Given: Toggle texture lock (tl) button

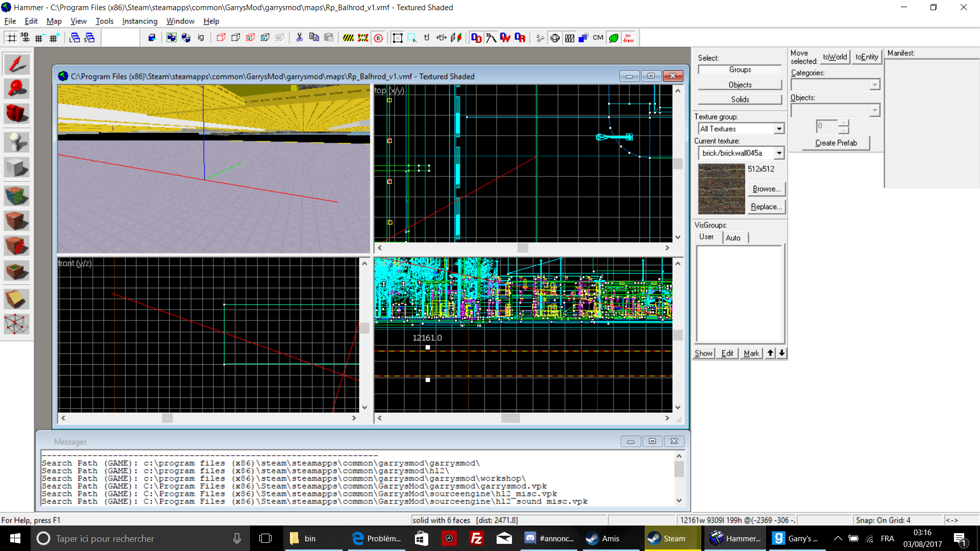Looking at the screenshot, I should [427, 38].
